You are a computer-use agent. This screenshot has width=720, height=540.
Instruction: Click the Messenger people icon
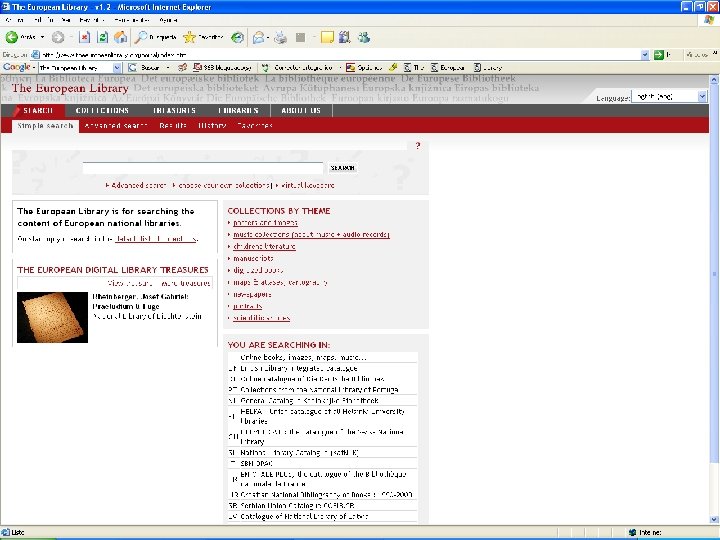[x=364, y=37]
